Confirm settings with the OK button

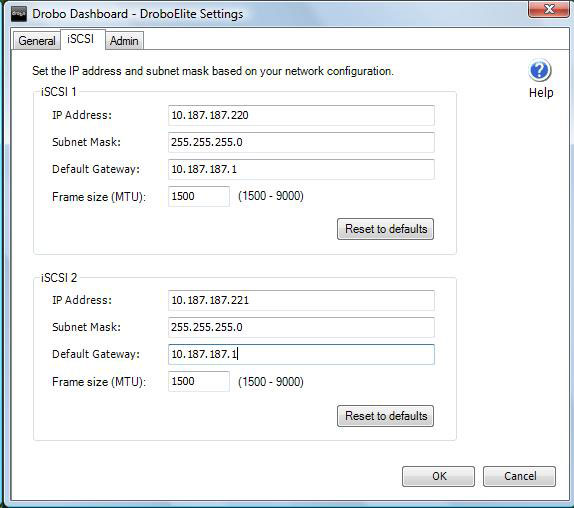tap(438, 476)
